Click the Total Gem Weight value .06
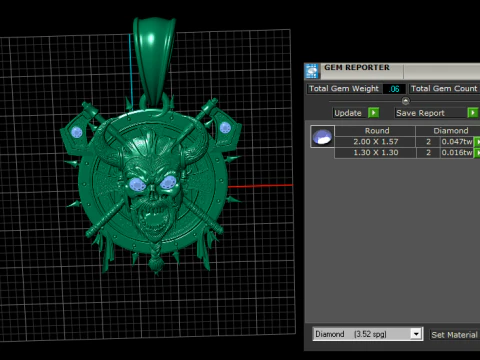Viewport: 480px width, 360px height. click(x=394, y=89)
